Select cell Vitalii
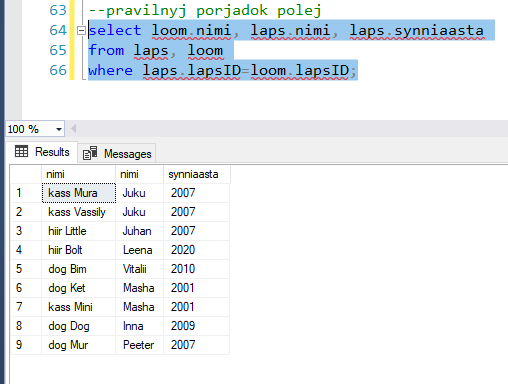508x384 pixels. (x=139, y=269)
